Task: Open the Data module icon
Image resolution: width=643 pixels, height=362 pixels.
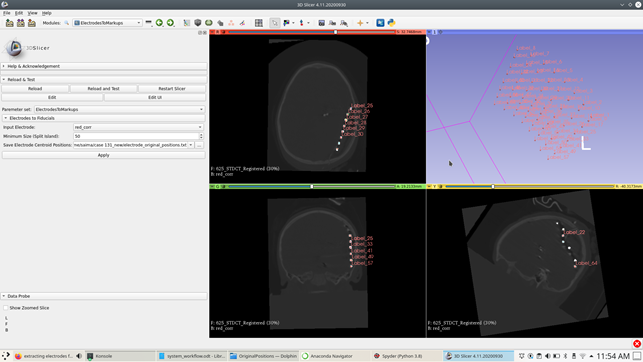Action: tap(187, 23)
